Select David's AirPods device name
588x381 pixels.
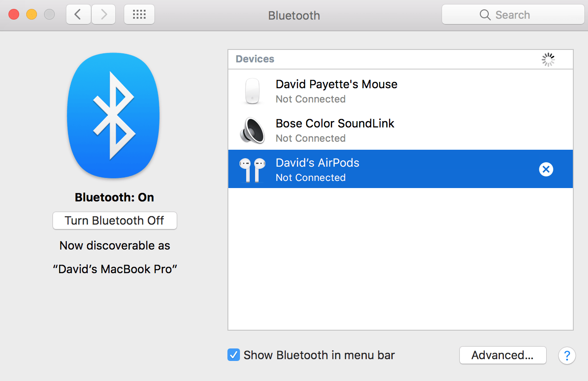(317, 163)
